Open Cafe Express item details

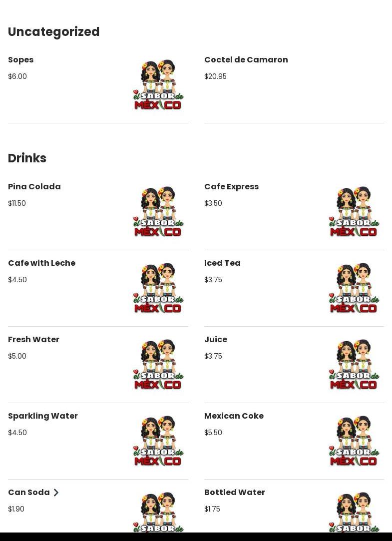click(x=231, y=187)
